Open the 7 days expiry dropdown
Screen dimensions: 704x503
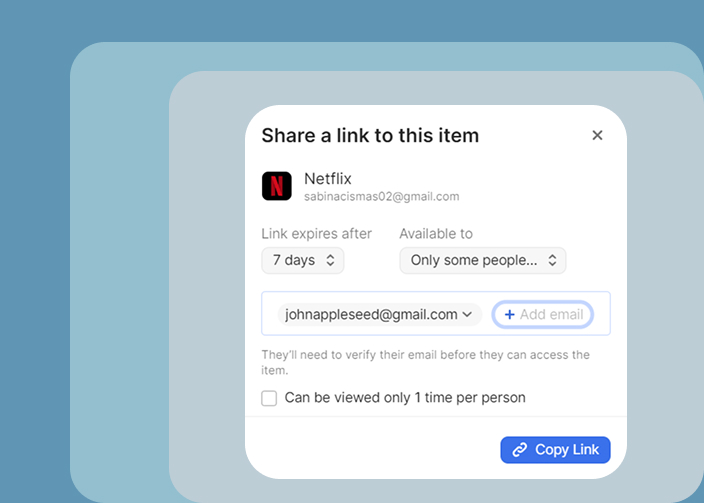tap(302, 261)
